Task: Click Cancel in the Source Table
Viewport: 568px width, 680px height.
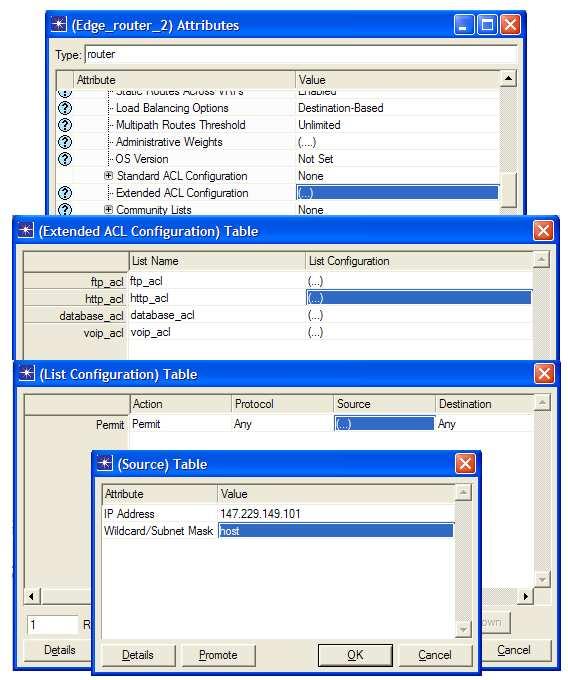Action: tap(435, 655)
